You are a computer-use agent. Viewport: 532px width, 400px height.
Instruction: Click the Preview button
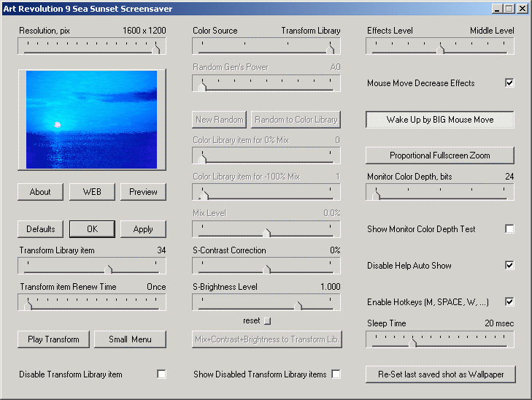[x=143, y=192]
